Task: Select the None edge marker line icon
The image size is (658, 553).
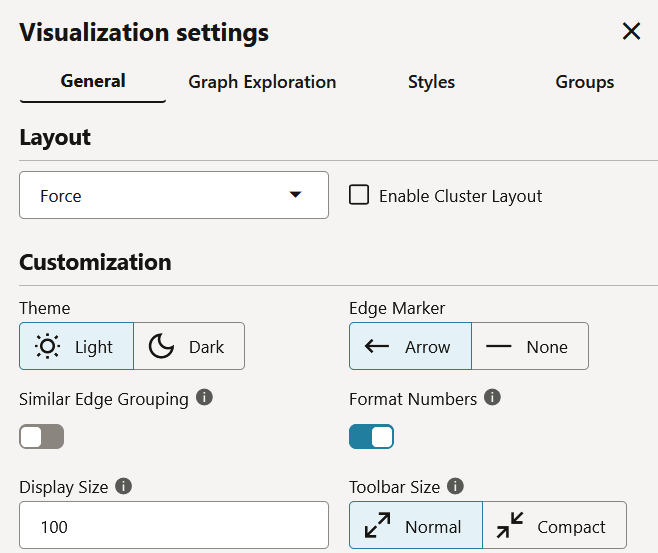Action: (498, 346)
